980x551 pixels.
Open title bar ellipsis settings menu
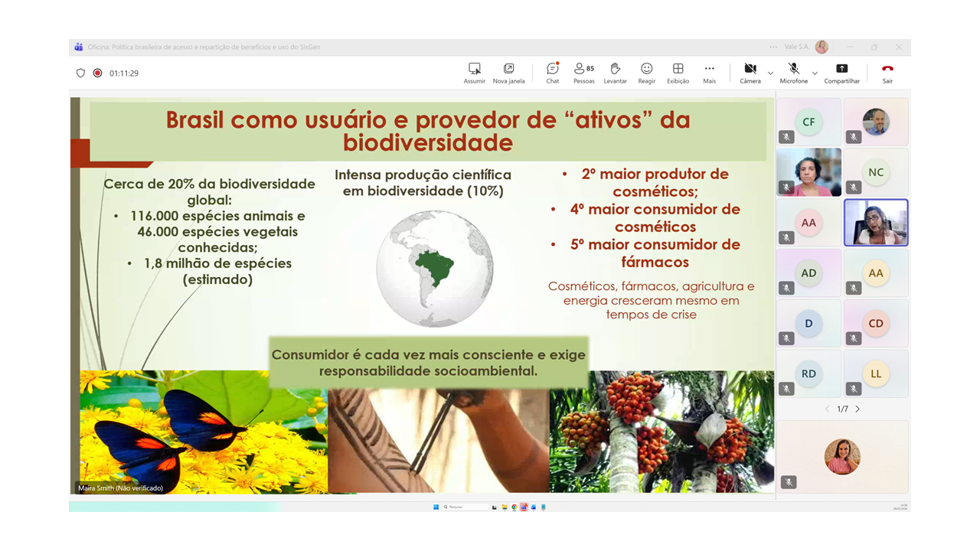pos(773,47)
